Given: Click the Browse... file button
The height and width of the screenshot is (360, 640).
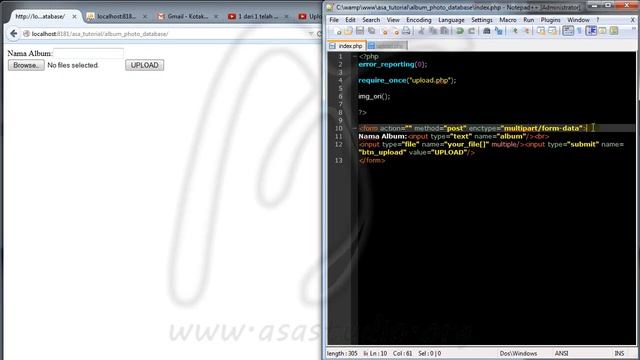Looking at the screenshot, I should [26, 65].
